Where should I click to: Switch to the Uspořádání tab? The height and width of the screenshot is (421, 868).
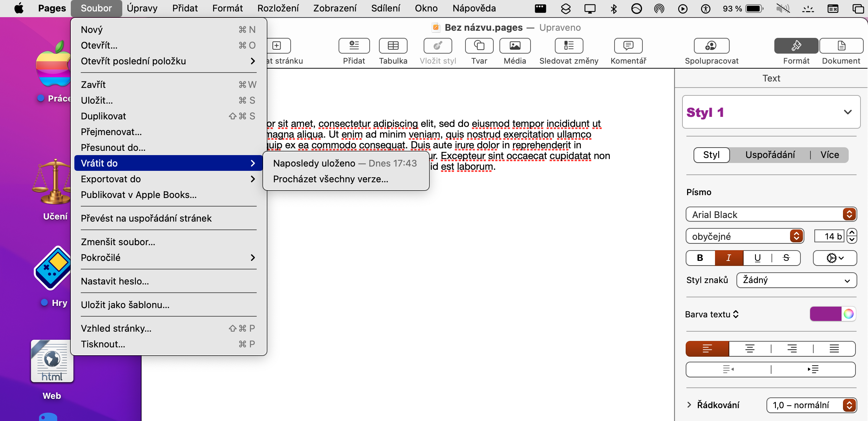(x=770, y=155)
